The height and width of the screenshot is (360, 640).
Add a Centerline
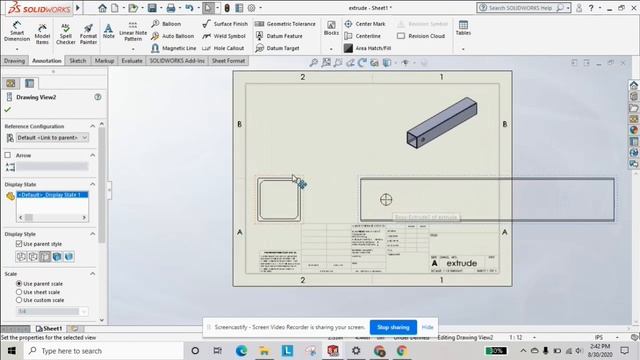[362, 36]
